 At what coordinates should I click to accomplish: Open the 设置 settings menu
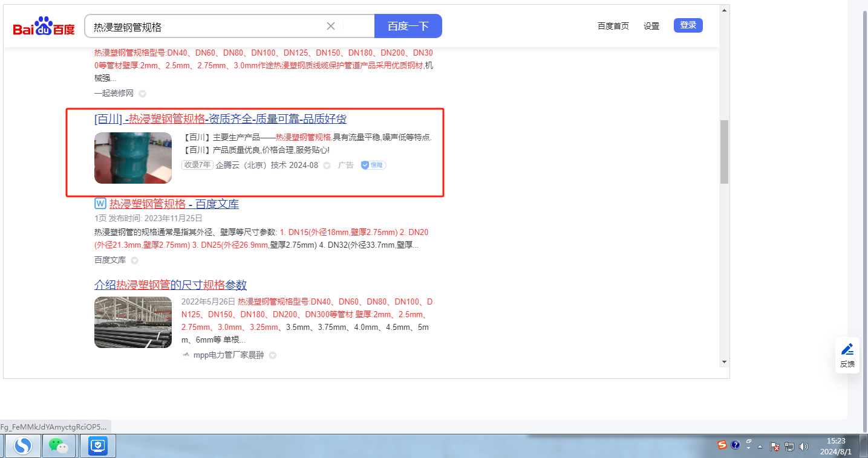(651, 26)
